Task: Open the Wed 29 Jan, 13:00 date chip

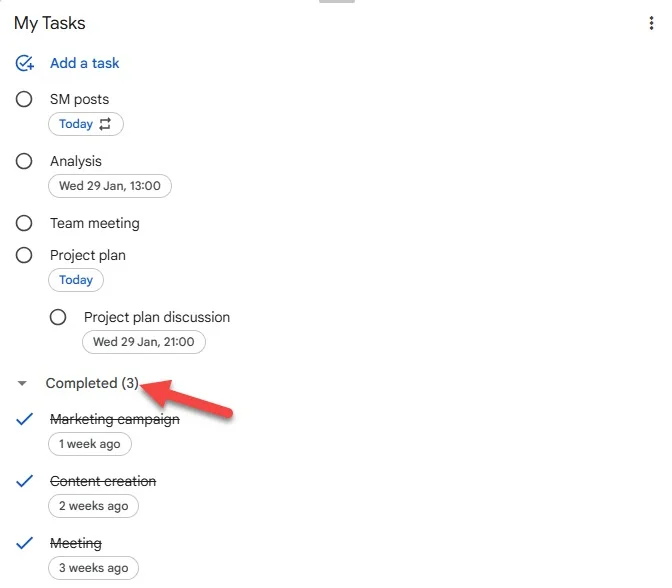Action: tap(110, 186)
